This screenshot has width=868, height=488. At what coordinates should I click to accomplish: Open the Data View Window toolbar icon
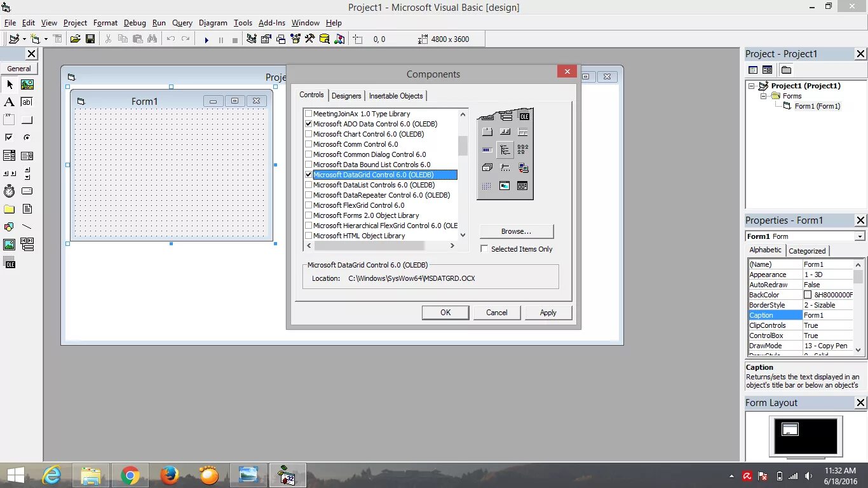tap(325, 39)
